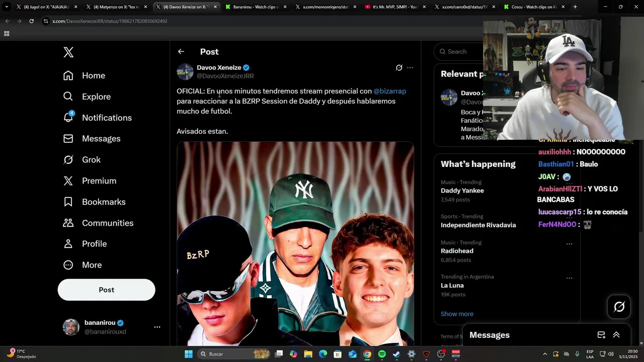Image resolution: width=644 pixels, height=362 pixels.
Task: Open the post's image with three faces
Action: coord(295,244)
